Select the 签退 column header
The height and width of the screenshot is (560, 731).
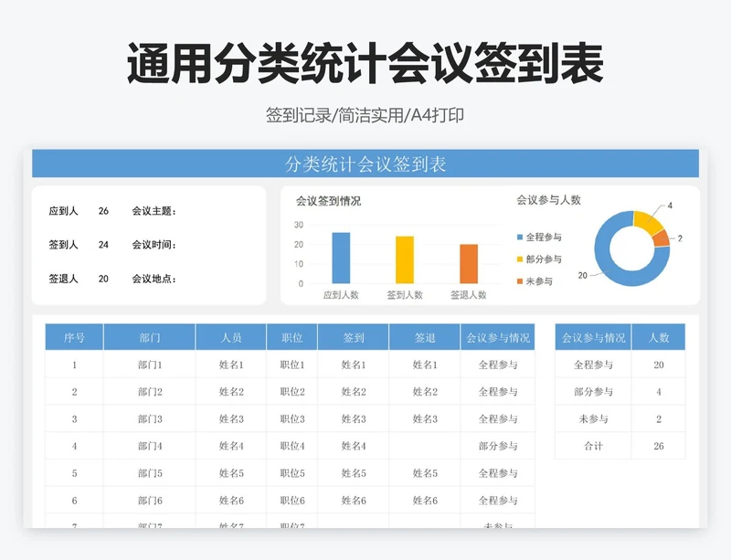425,337
